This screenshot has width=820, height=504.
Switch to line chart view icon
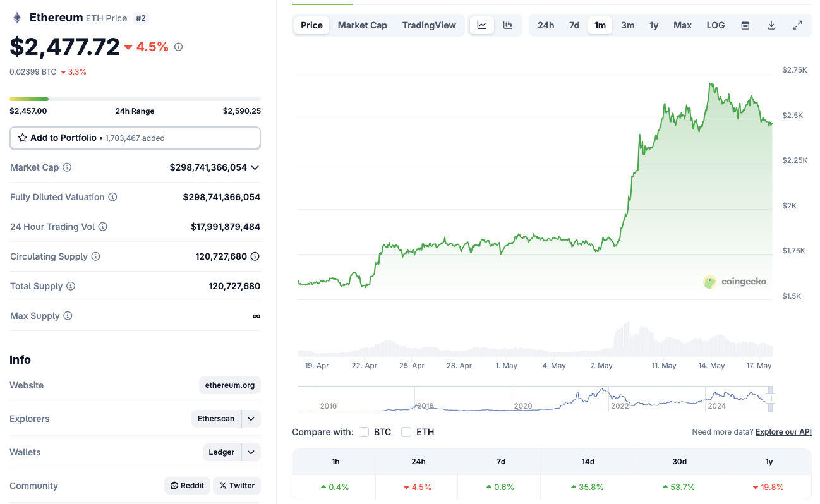[x=482, y=25]
